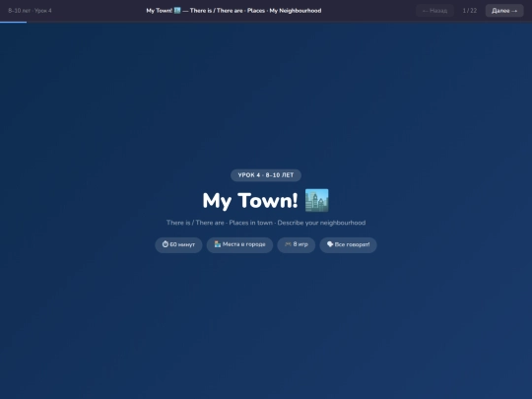
Task: Click the Места в городе chip
Action: coord(239,244)
